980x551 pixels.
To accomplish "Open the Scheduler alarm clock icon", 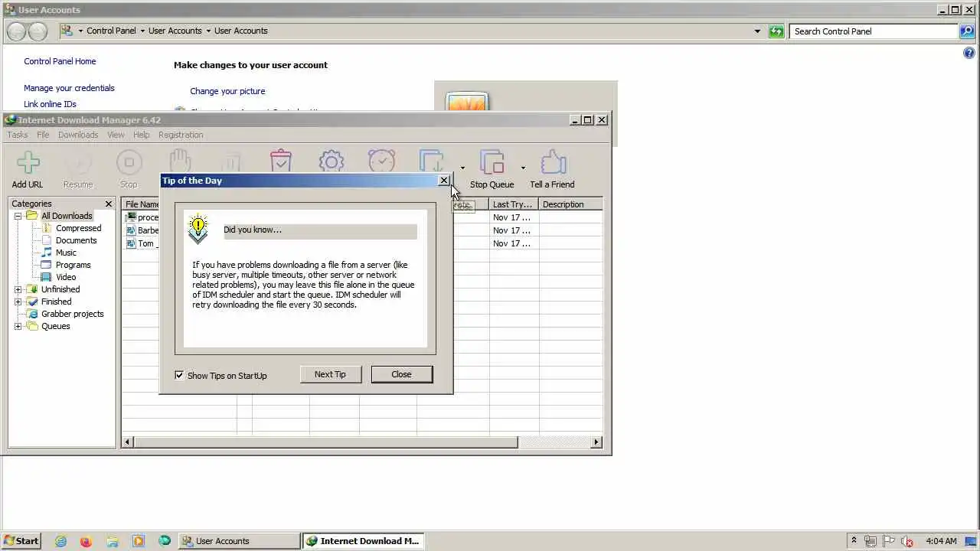I will (381, 161).
